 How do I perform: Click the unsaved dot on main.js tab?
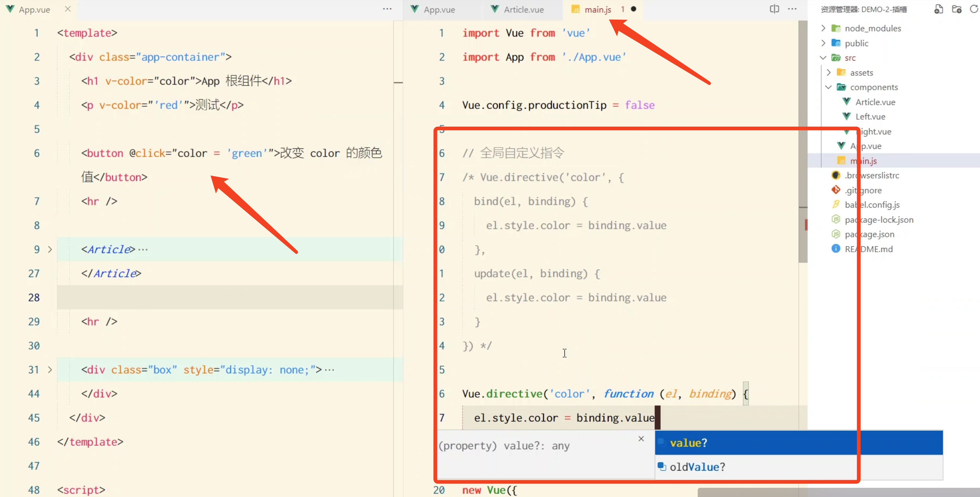pyautogui.click(x=633, y=9)
